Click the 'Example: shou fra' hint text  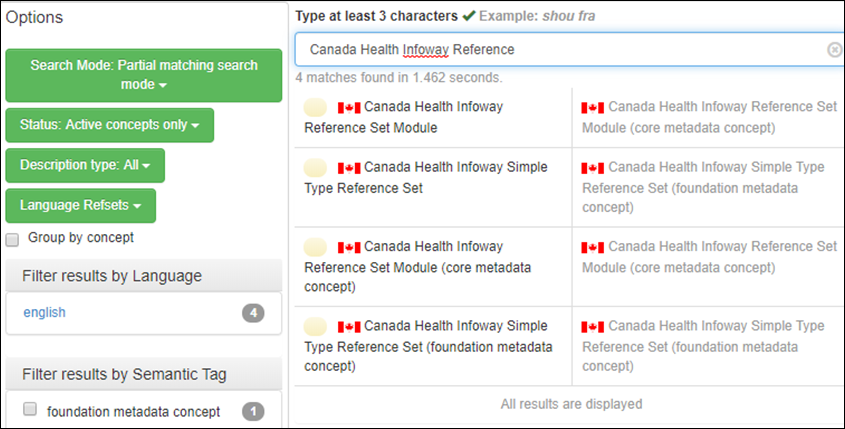(537, 16)
